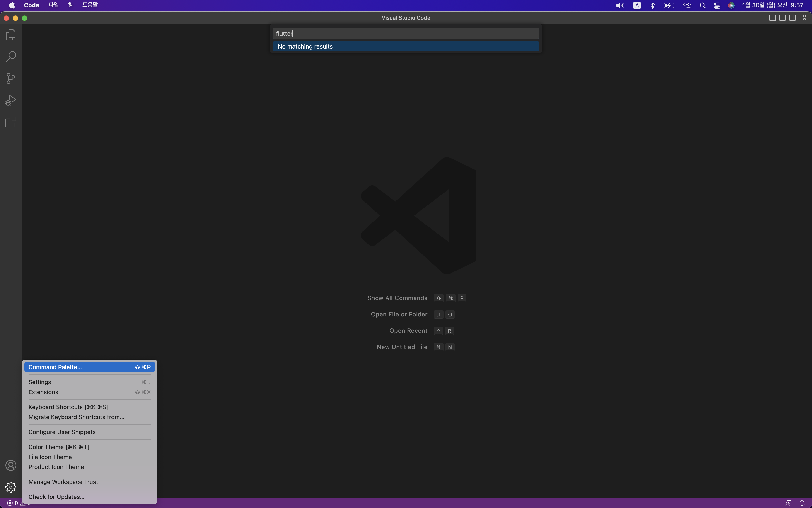
Task: Choose Product Icon Theme
Action: click(89, 467)
